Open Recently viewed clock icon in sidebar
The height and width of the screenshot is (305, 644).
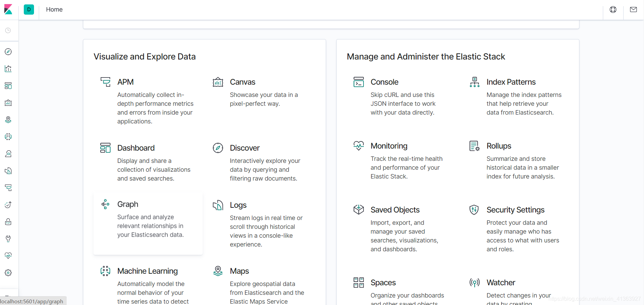(8, 30)
